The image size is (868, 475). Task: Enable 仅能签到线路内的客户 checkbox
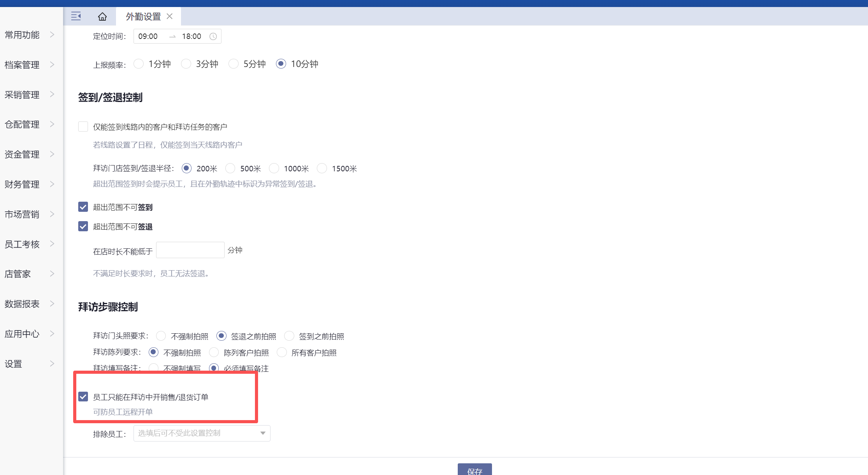click(x=83, y=127)
